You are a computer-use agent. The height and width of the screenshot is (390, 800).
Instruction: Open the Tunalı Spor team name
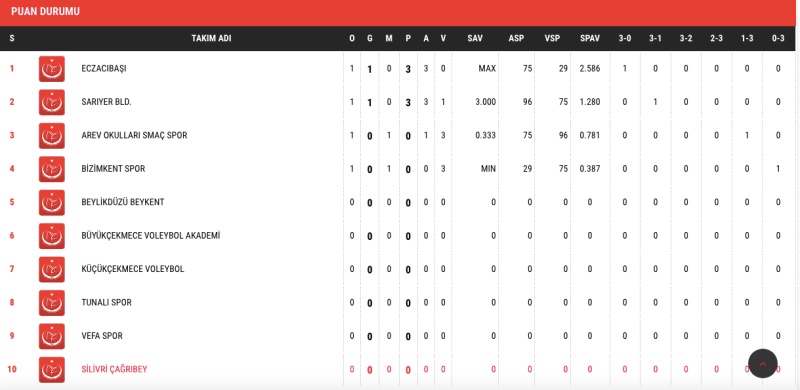pyautogui.click(x=106, y=303)
